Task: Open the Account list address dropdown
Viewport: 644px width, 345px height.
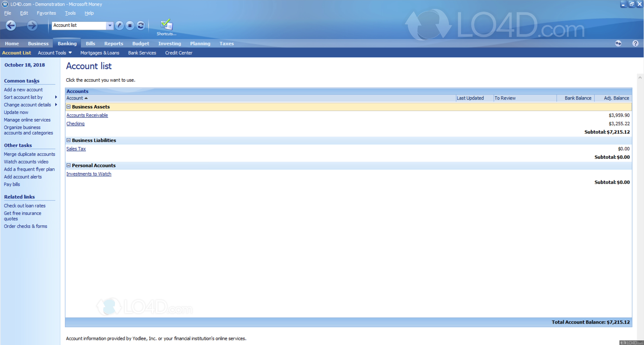Action: click(x=109, y=25)
